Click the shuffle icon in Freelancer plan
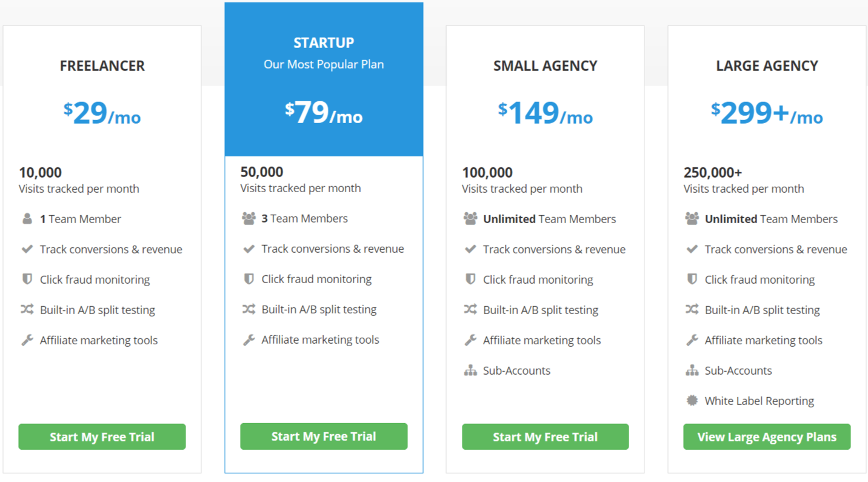The height and width of the screenshot is (482, 868). (x=27, y=310)
